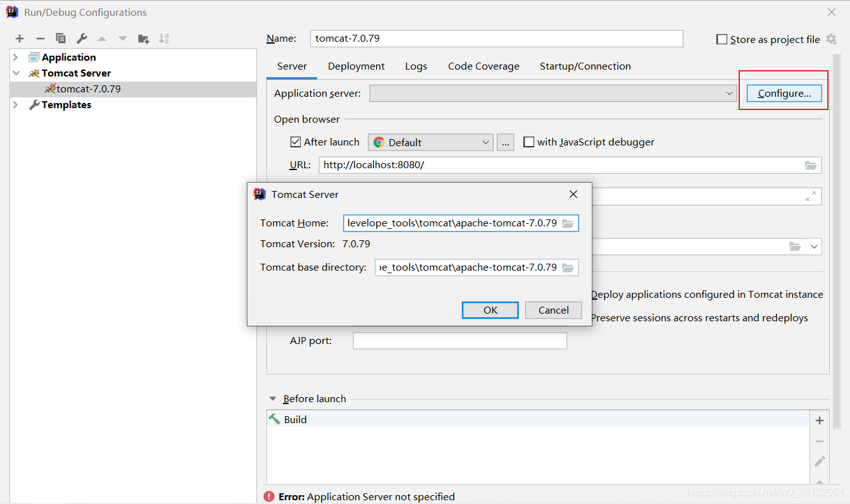Remove Before launch task

[820, 441]
